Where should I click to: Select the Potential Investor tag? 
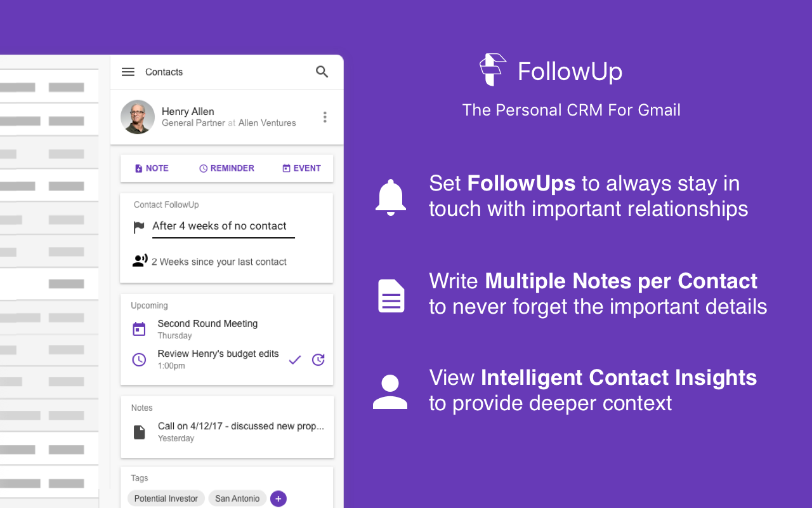click(x=166, y=498)
